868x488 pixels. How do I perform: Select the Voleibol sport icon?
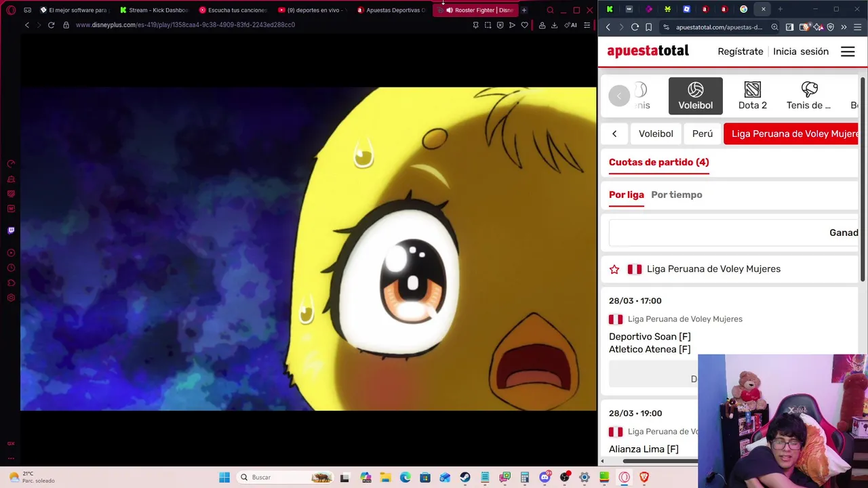point(695,96)
